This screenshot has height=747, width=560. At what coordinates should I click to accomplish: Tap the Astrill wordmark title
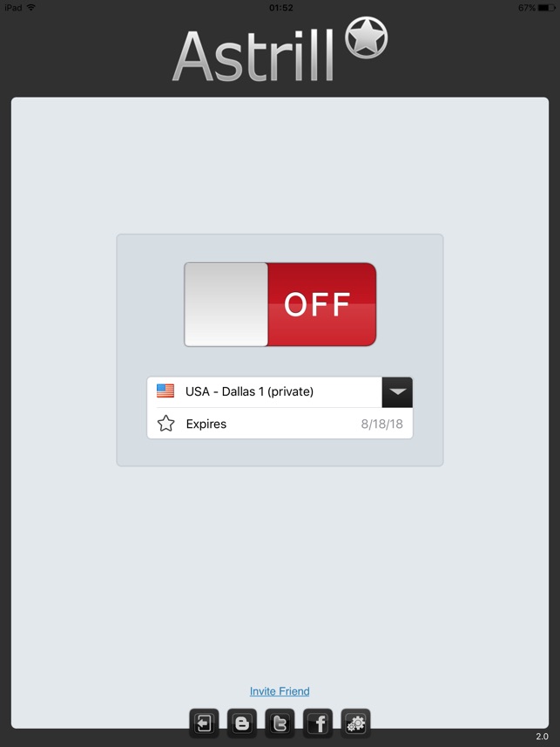click(253, 56)
